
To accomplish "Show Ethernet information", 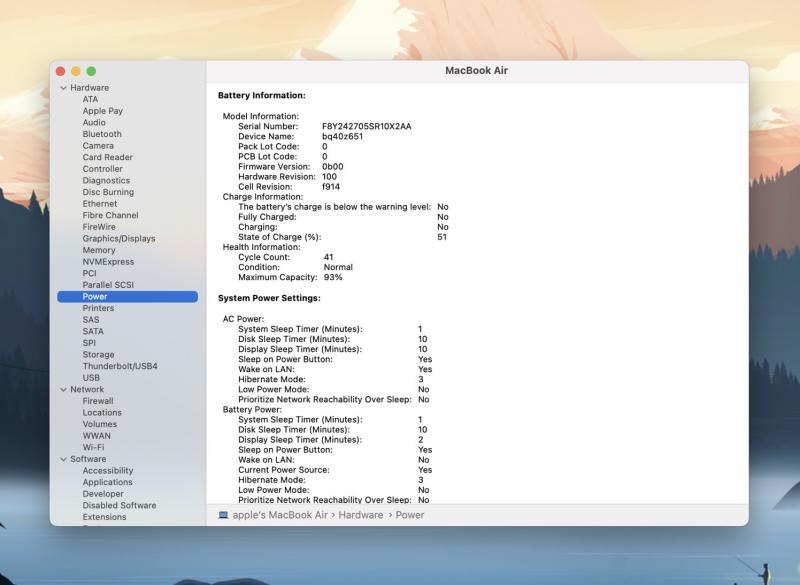I will tap(99, 204).
